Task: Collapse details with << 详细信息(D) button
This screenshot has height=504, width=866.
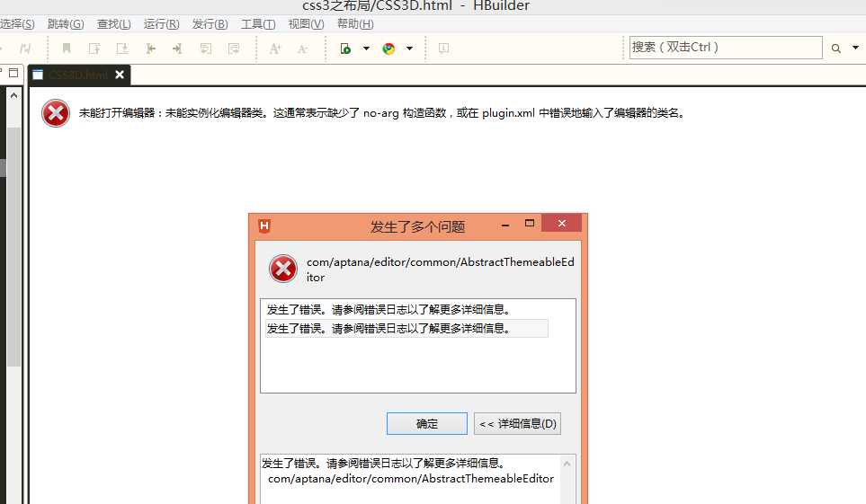Action: (517, 423)
